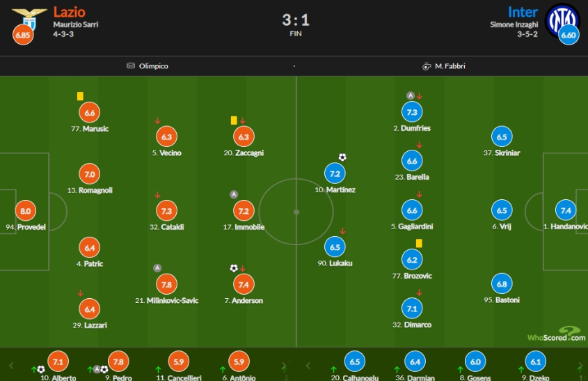
Task: Open the Inter team name link
Action: click(x=523, y=12)
